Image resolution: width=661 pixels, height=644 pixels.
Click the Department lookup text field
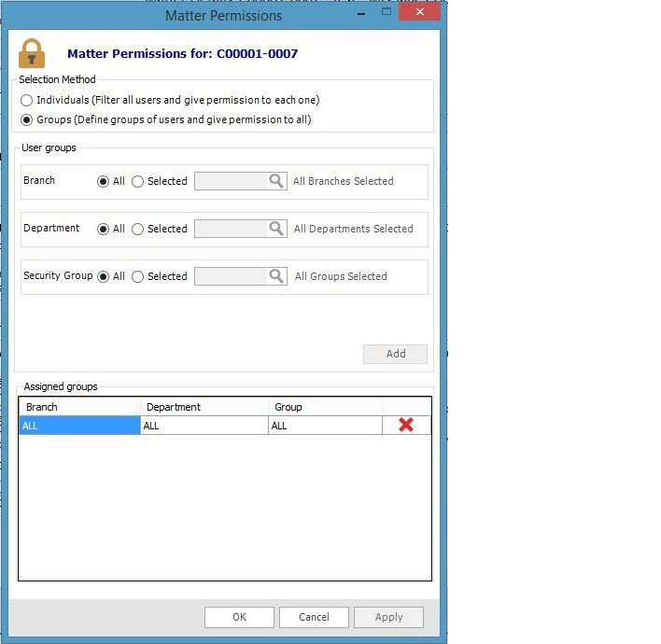(x=231, y=229)
